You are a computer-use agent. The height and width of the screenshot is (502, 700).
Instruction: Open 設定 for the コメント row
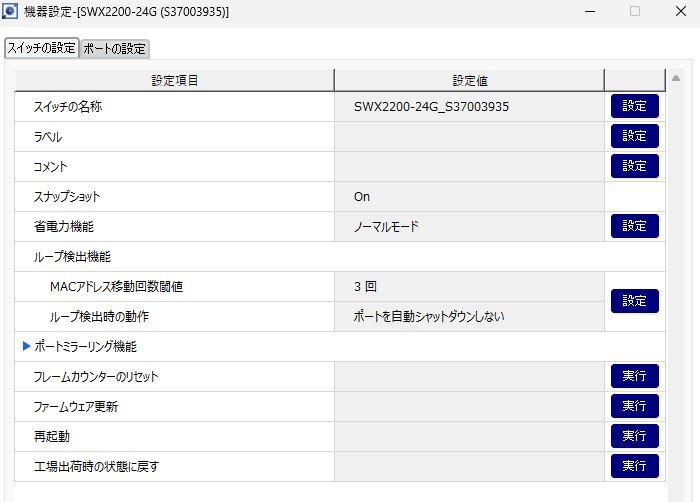634,166
